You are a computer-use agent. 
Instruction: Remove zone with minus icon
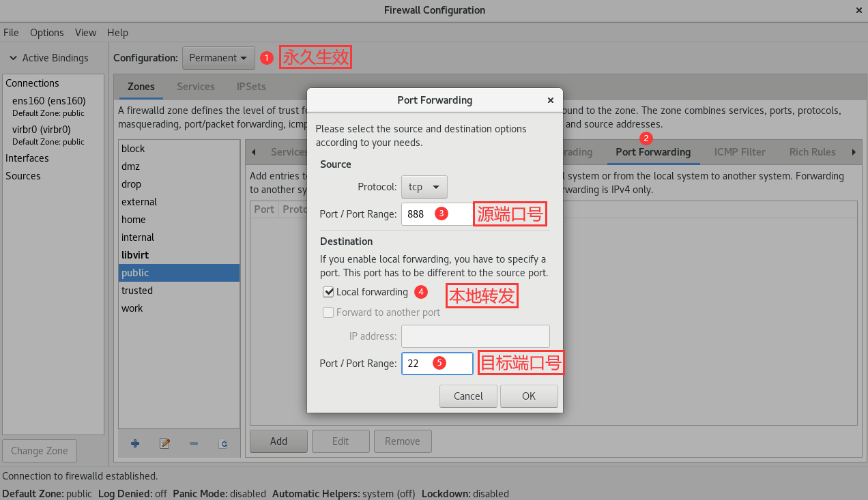coord(194,443)
